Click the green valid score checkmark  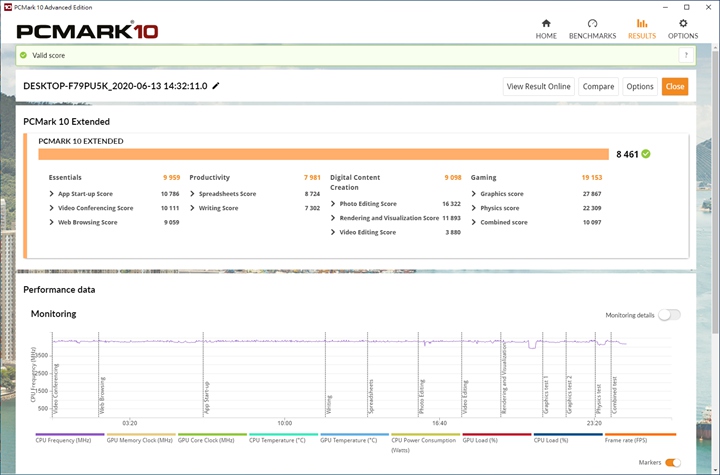click(646, 154)
